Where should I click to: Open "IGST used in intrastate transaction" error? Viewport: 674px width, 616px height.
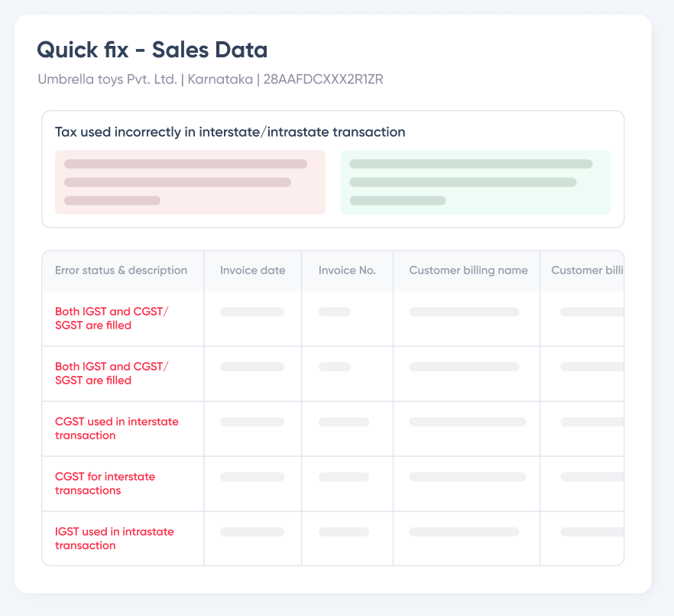pyautogui.click(x=115, y=539)
